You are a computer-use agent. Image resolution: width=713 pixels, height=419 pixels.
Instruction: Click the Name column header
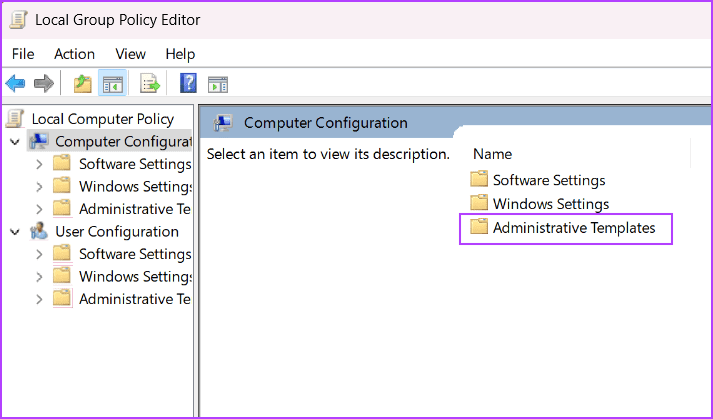[x=492, y=154]
